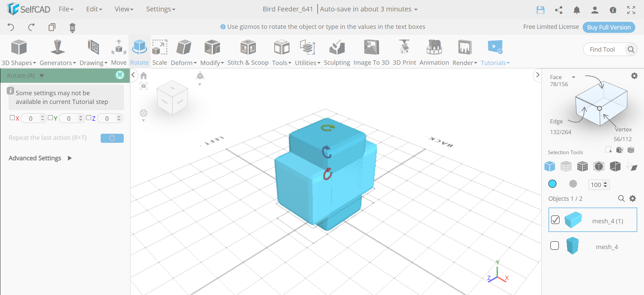Click the Redo arrow icon

(x=32, y=27)
